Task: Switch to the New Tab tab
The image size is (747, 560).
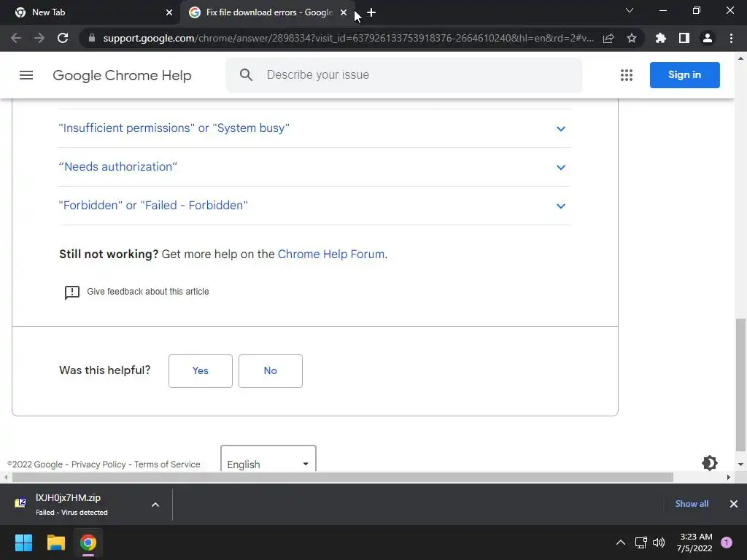Action: click(90, 12)
